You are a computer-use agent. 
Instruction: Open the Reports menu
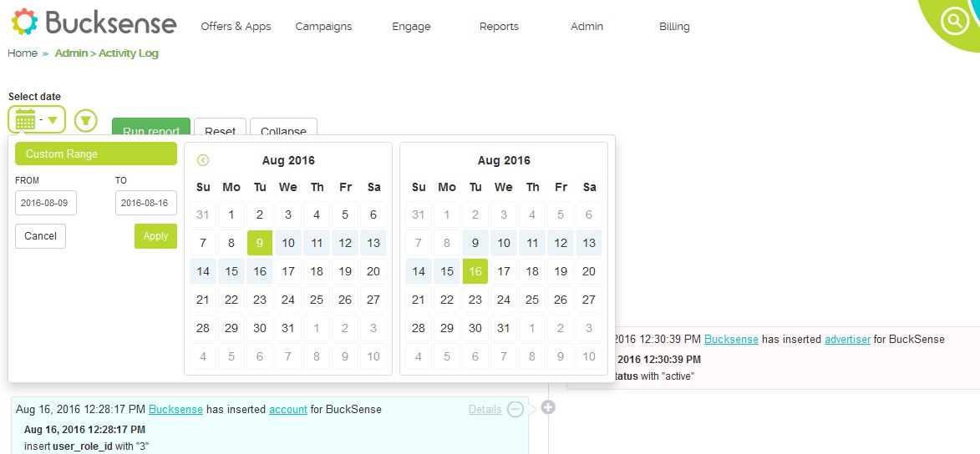[x=499, y=26]
